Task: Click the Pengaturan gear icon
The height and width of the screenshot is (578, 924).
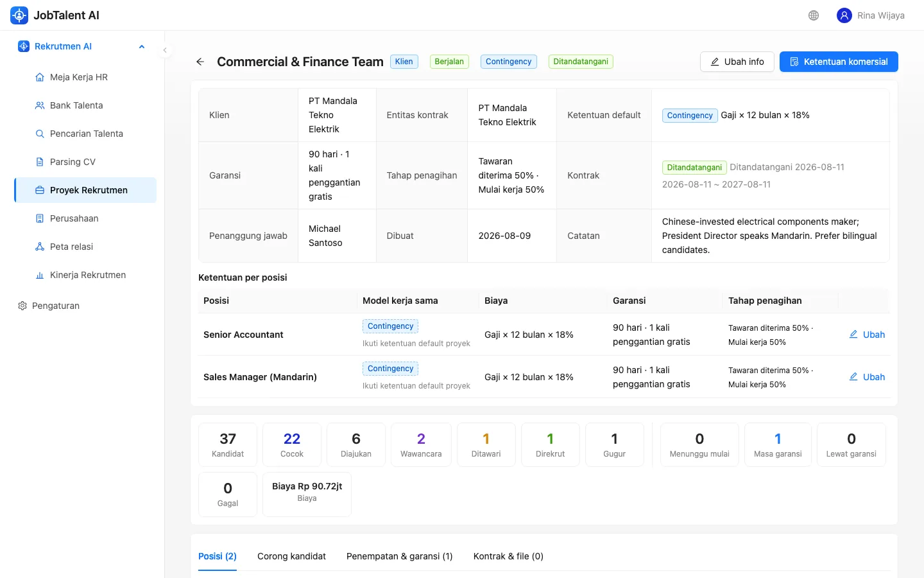Action: (22, 306)
